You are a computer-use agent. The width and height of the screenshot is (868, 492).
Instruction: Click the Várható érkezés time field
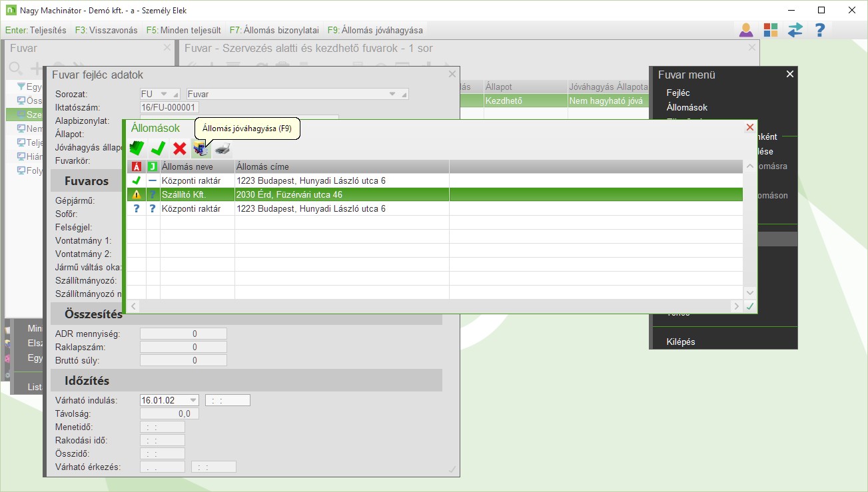214,467
